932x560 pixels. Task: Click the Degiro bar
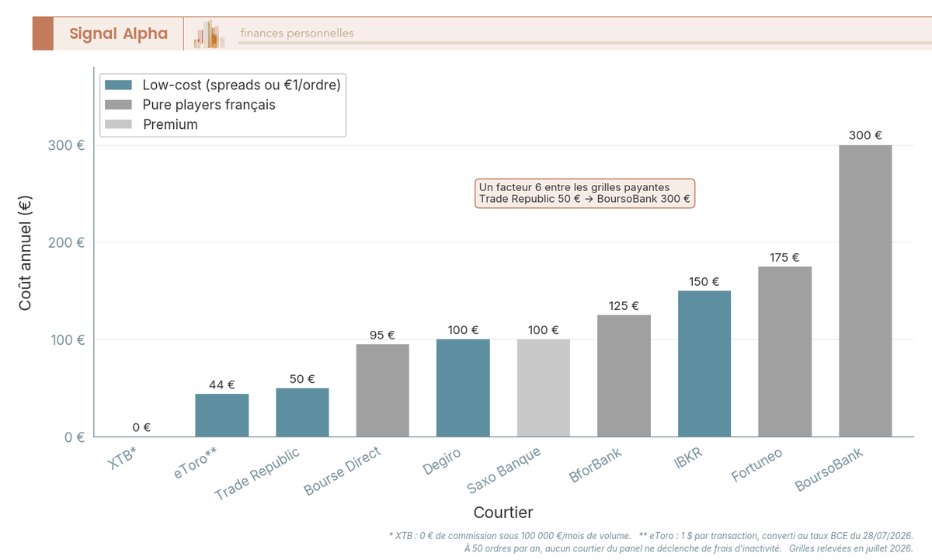463,388
